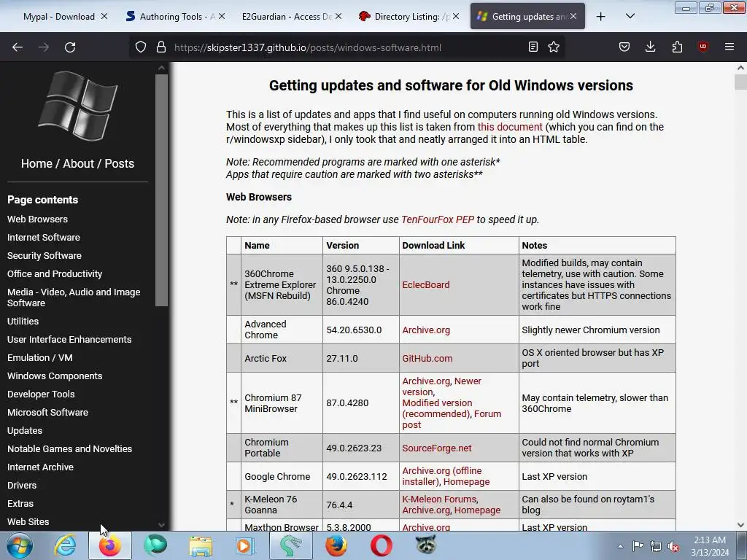This screenshot has width=747, height=560.
Task: Open Windows Explorer folder taskbar icon
Action: click(201, 545)
